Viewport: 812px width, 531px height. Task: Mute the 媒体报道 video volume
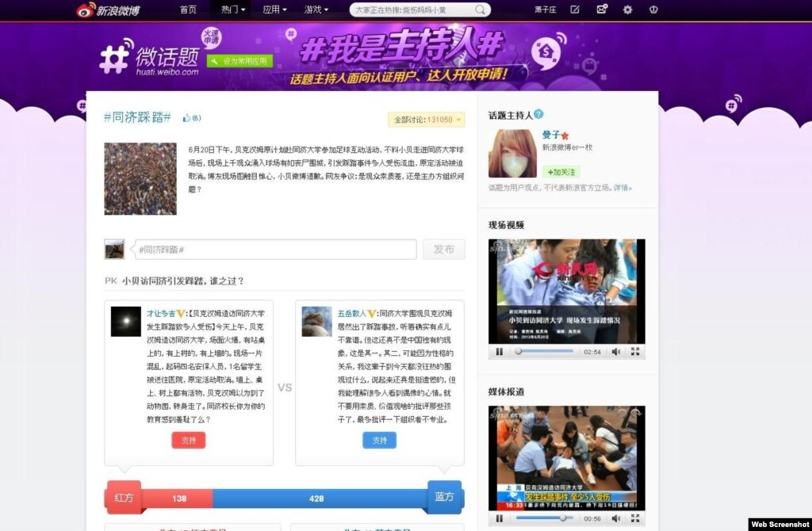(x=615, y=518)
